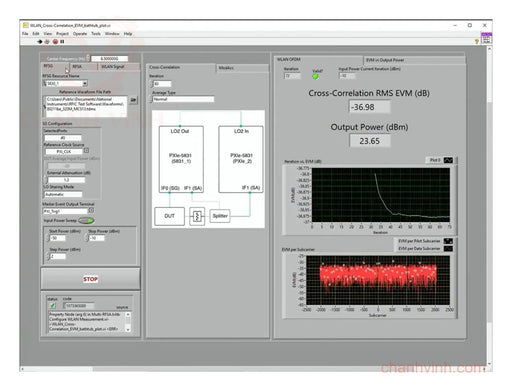The image size is (512, 391).
Task: Click the VI connector pane icon at top right
Action: 486,38
